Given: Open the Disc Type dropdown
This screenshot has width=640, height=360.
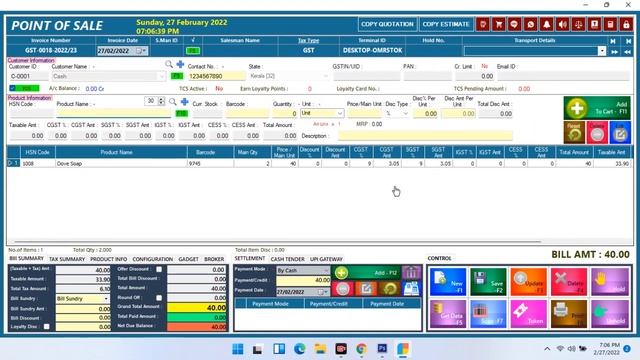Looking at the screenshot, I should pos(405,113).
